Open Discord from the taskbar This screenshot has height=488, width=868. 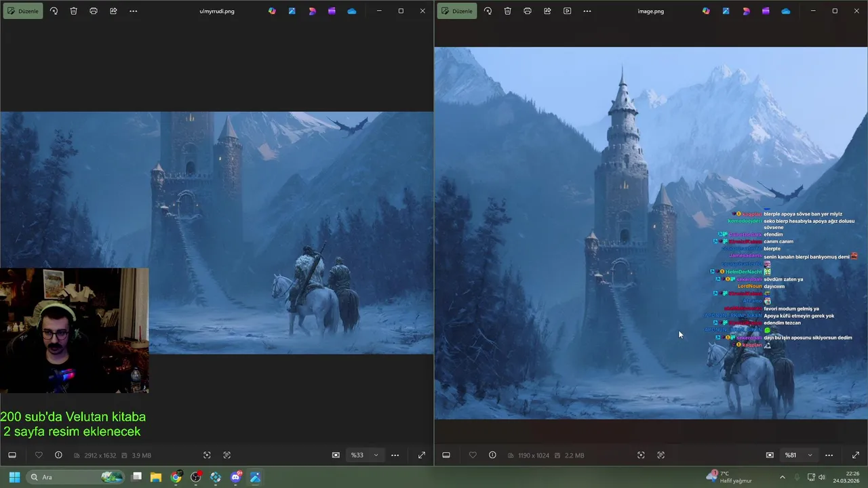coord(235,477)
